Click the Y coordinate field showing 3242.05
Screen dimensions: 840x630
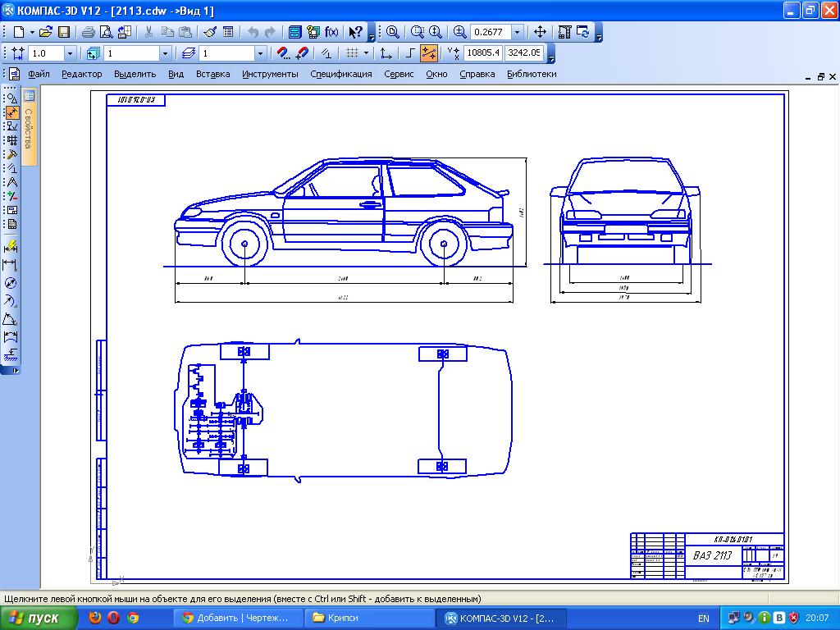click(524, 53)
